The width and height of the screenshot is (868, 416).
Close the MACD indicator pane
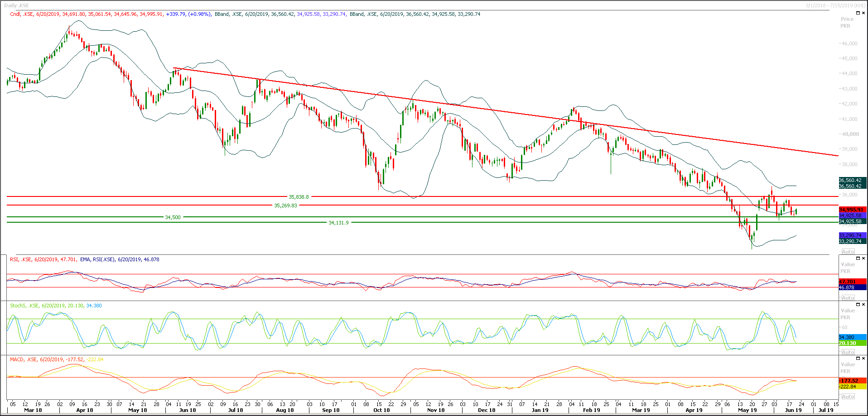coord(863,359)
